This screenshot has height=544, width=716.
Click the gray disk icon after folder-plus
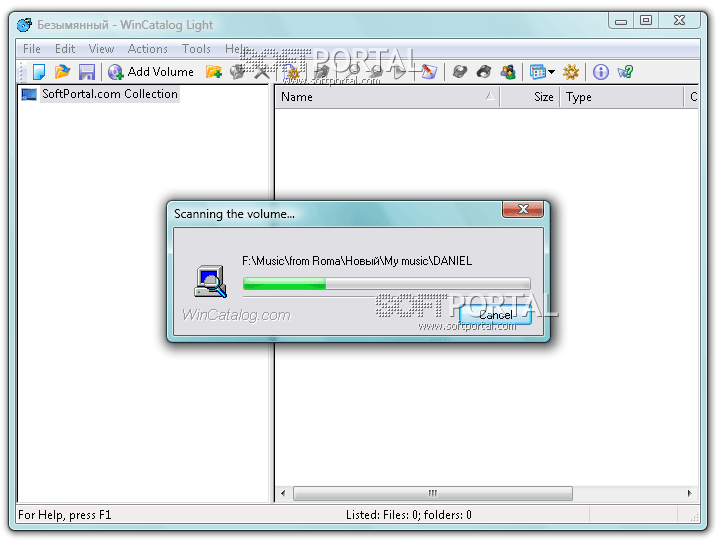237,72
